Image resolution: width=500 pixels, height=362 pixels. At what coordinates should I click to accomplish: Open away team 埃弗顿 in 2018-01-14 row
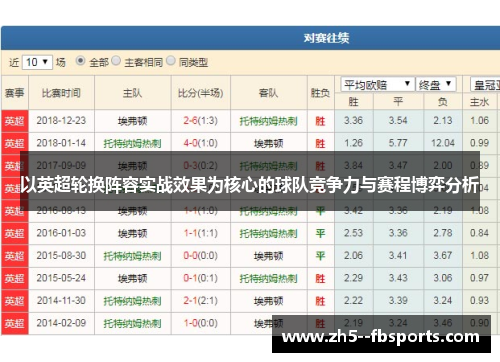268,143
